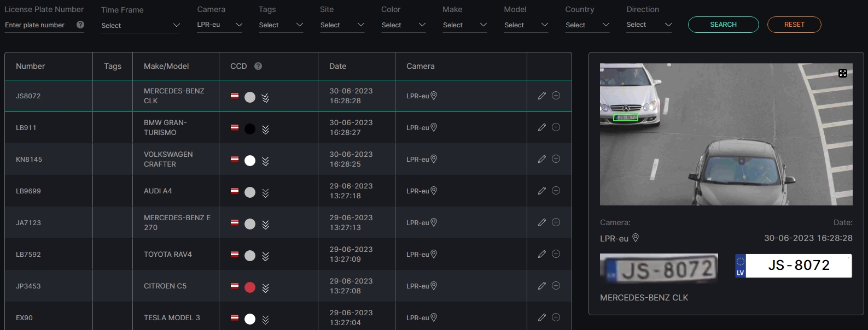
Task: Show camera location for JA7123 row
Action: click(434, 222)
